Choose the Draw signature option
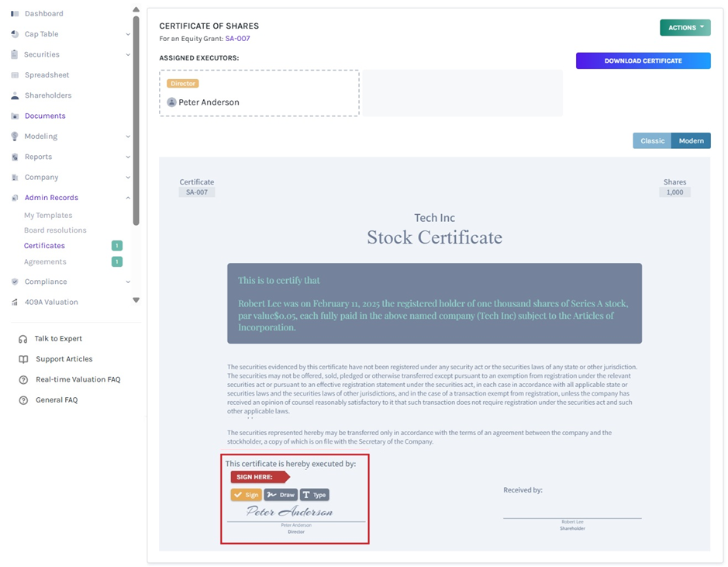Viewport: 728px width, 567px height. coord(281,495)
